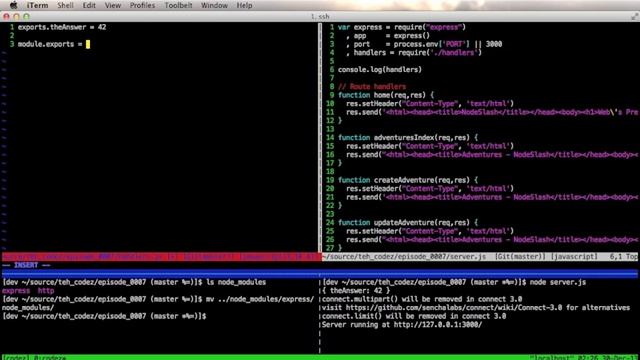Click the 'node server.js' command line

point(558,282)
